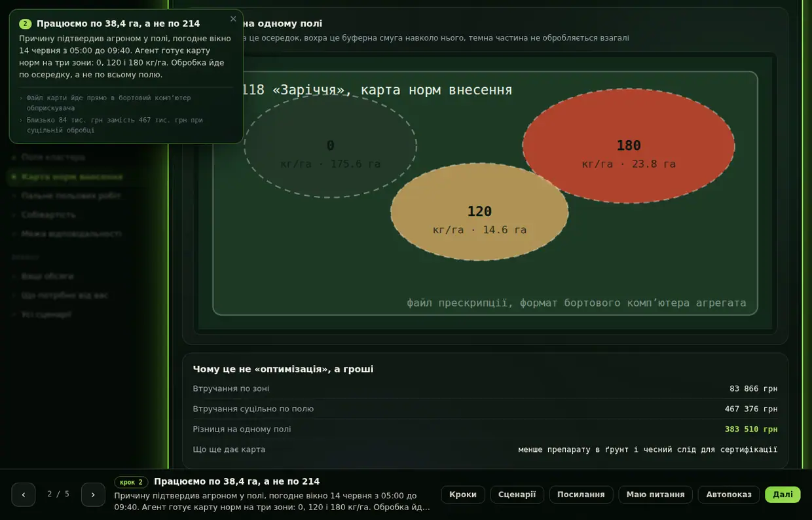Click the 'Різниця на одному полі' label

click(242, 430)
